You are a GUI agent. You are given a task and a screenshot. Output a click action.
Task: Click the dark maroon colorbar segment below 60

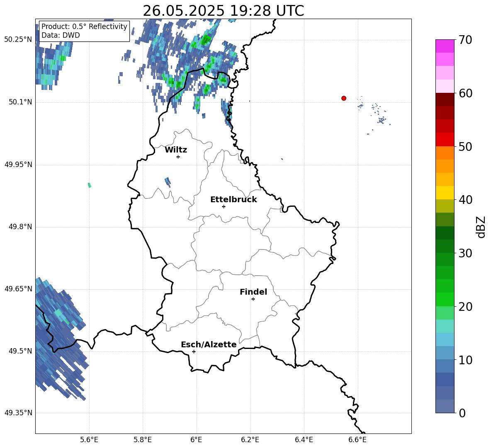[x=445, y=99]
